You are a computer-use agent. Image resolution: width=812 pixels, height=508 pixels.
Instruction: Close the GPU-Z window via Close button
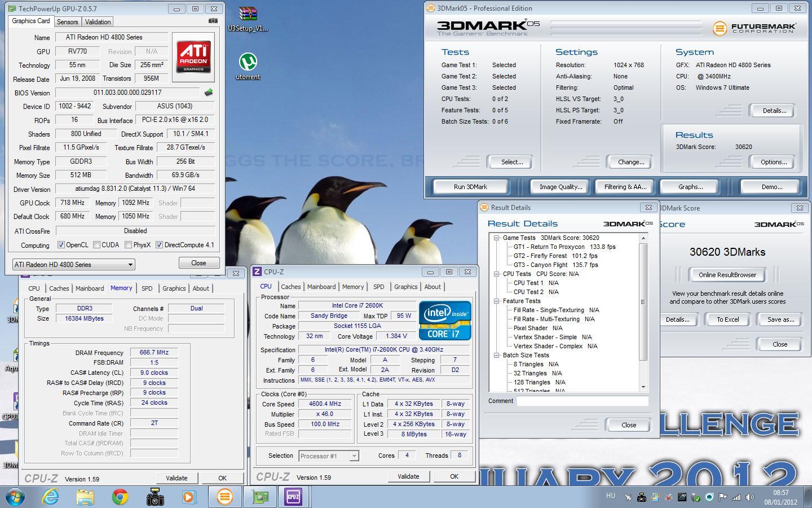[198, 263]
